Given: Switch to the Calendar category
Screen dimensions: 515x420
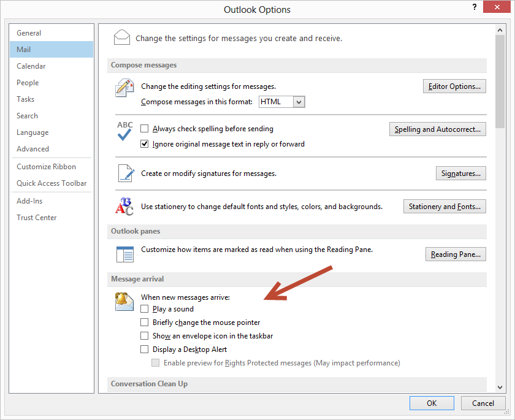Looking at the screenshot, I should click(31, 66).
